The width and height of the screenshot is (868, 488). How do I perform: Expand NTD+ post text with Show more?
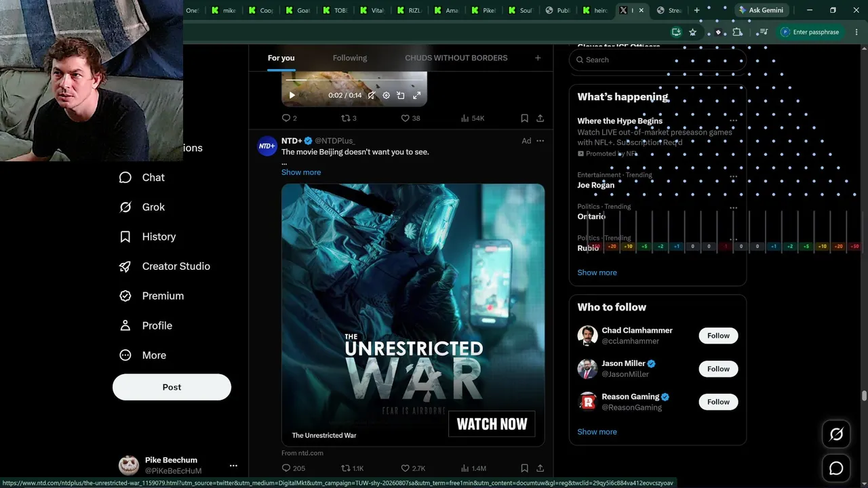[301, 172]
